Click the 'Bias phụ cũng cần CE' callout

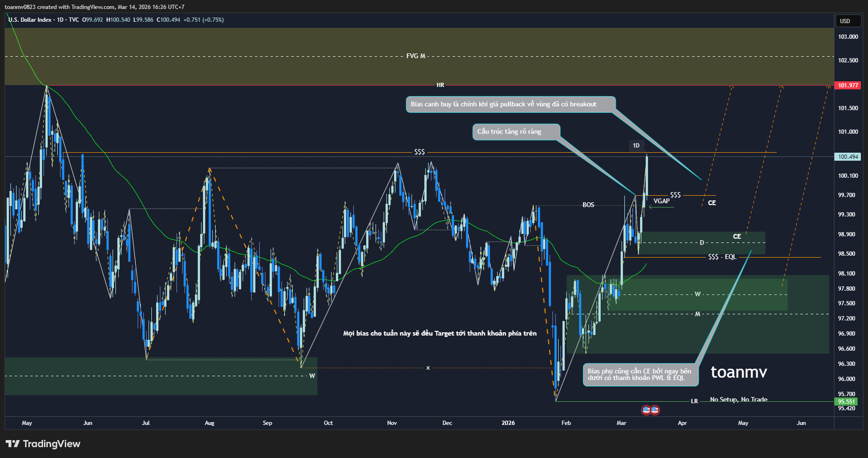point(640,374)
